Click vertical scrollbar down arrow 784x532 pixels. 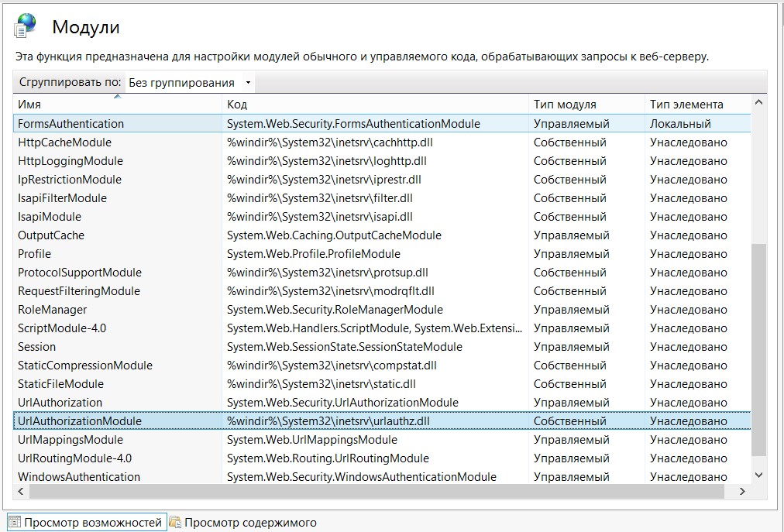click(x=758, y=475)
